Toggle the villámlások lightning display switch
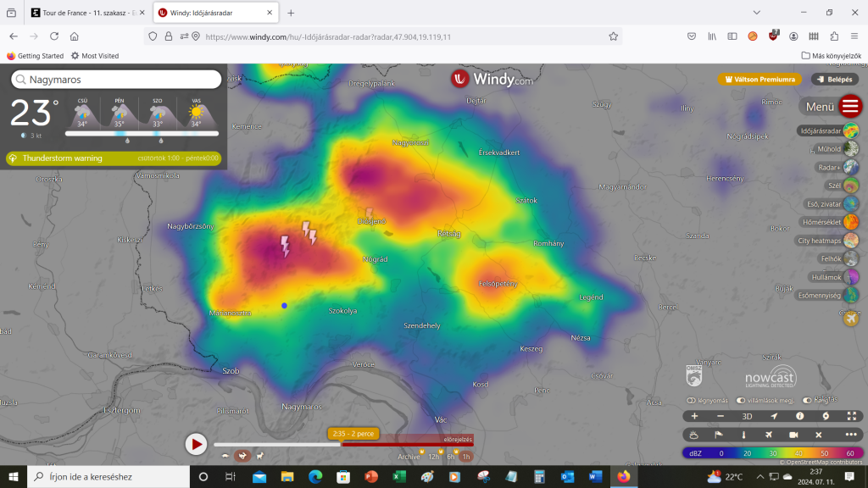The height and width of the screenshot is (488, 868). tap(741, 400)
